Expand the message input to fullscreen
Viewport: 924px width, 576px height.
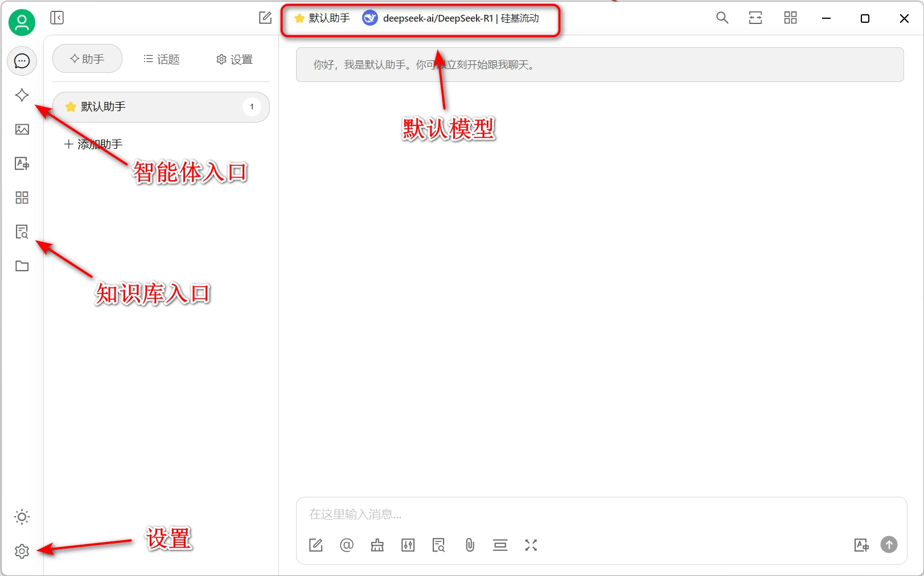pyautogui.click(x=531, y=545)
